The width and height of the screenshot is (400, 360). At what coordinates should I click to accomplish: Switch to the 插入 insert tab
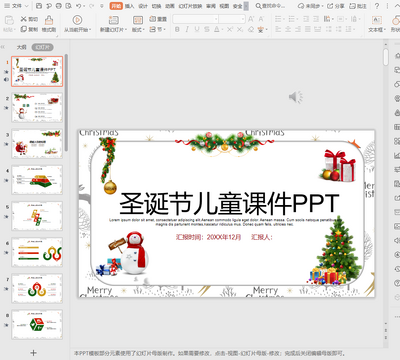[x=129, y=6]
